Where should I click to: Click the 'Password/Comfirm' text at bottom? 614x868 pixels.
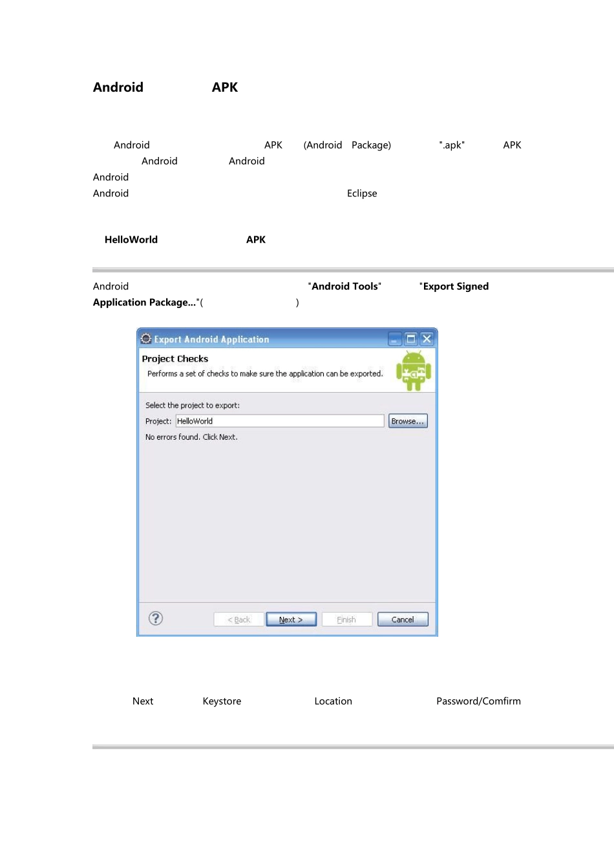point(478,701)
